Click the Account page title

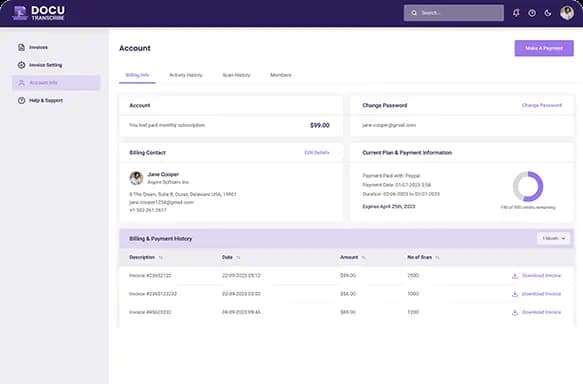pyautogui.click(x=135, y=48)
